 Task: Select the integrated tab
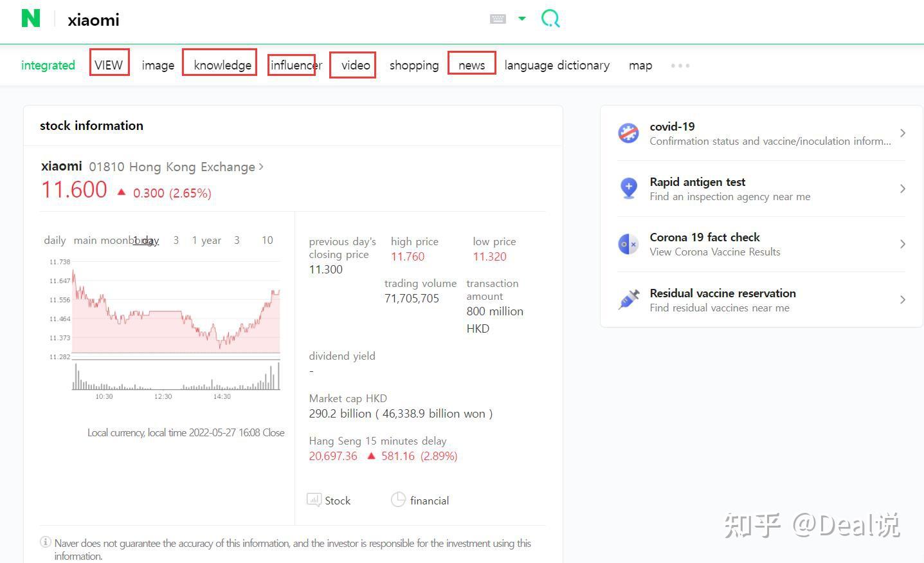coord(48,65)
